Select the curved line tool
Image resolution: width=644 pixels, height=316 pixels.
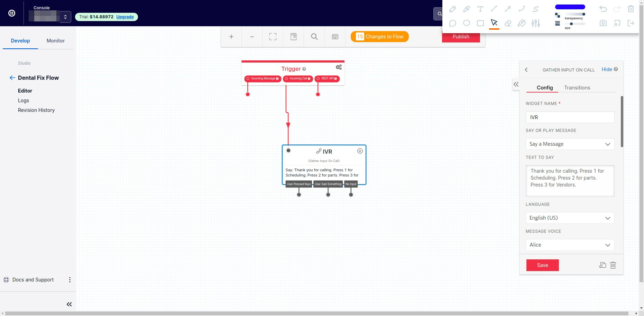click(x=522, y=9)
